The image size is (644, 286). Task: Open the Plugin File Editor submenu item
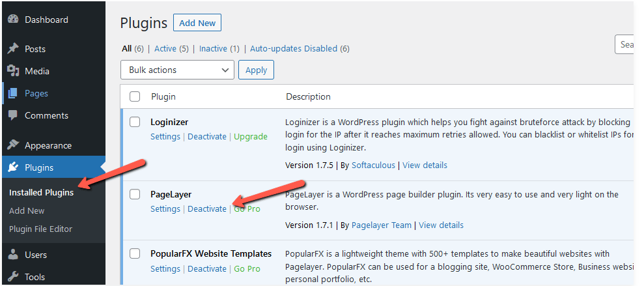[40, 229]
